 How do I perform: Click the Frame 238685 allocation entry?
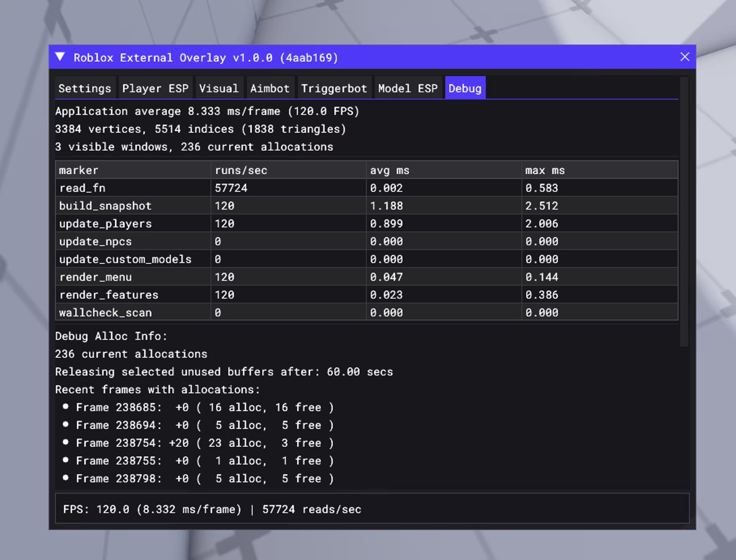point(198,408)
